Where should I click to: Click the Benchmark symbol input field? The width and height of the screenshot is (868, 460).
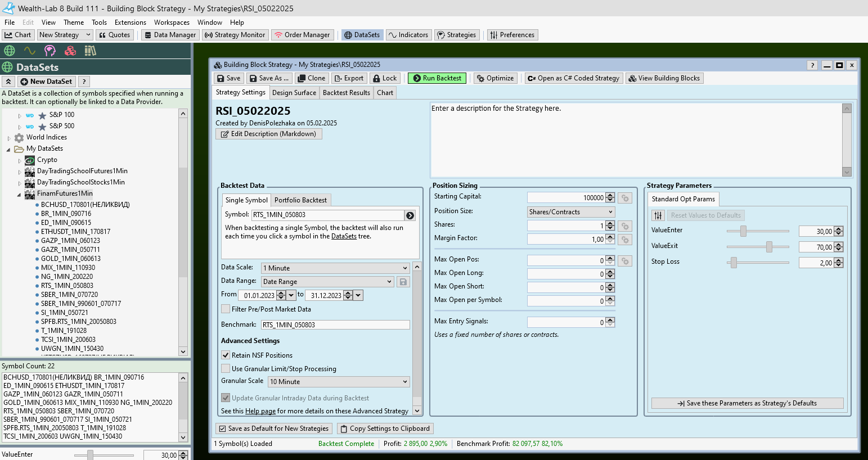click(x=335, y=324)
